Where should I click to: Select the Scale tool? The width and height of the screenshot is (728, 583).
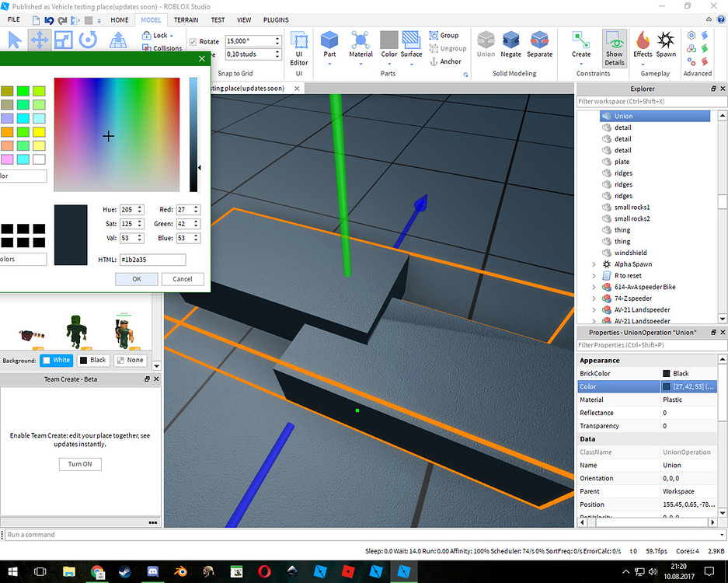pyautogui.click(x=64, y=40)
